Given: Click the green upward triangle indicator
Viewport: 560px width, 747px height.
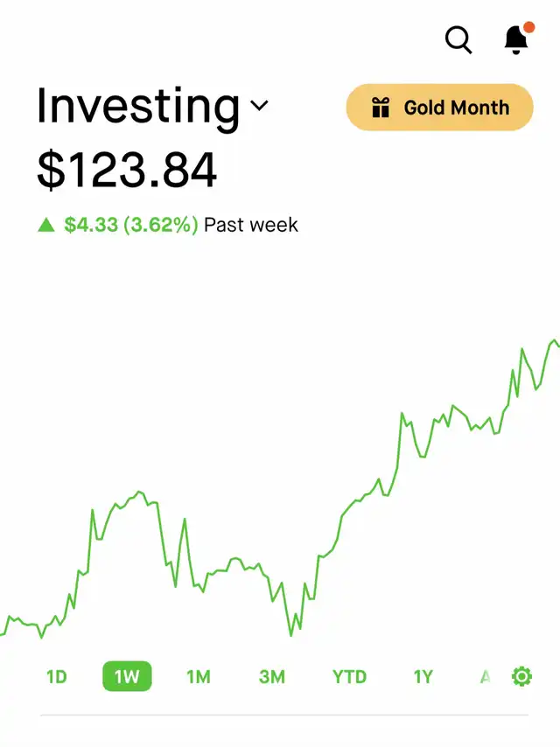Looking at the screenshot, I should [x=46, y=225].
